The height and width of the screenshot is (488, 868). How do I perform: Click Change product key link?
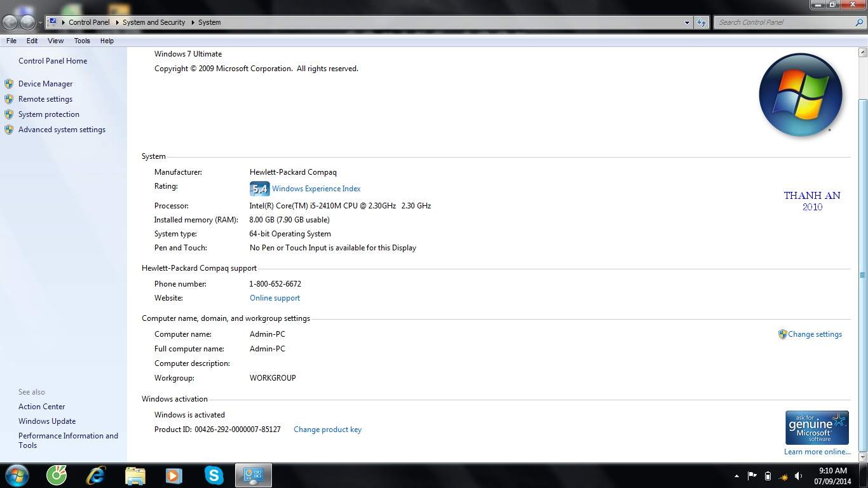(327, 430)
